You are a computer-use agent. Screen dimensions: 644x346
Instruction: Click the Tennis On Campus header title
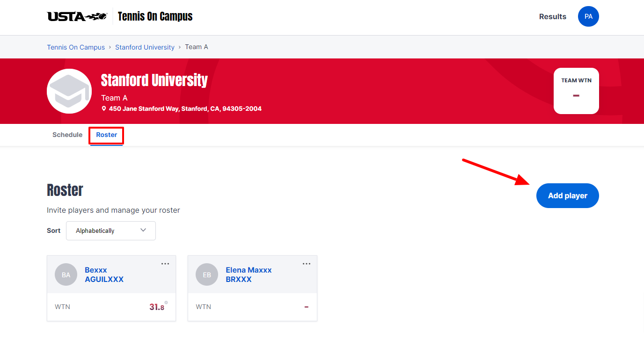pos(155,16)
